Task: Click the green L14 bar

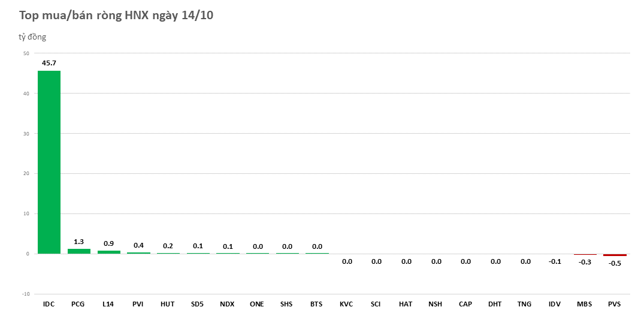Action: coord(108,252)
